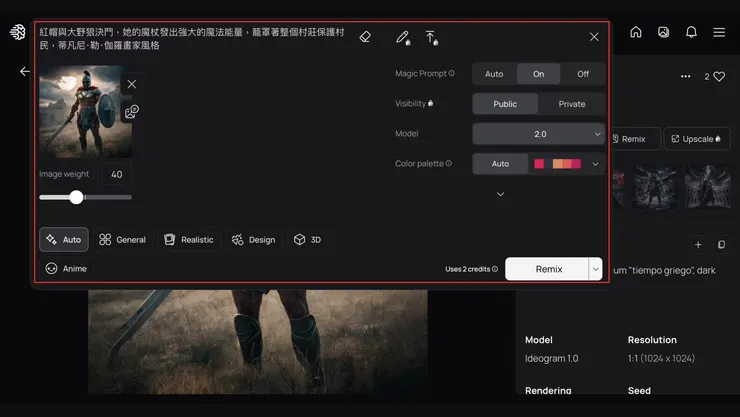The width and height of the screenshot is (740, 417).
Task: Click the plus icon beside the prompt
Action: [x=698, y=244]
